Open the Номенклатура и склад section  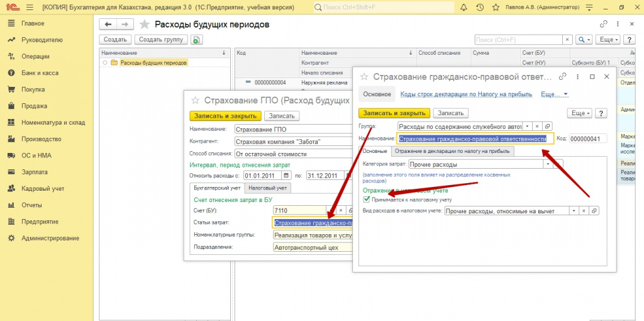(x=53, y=123)
